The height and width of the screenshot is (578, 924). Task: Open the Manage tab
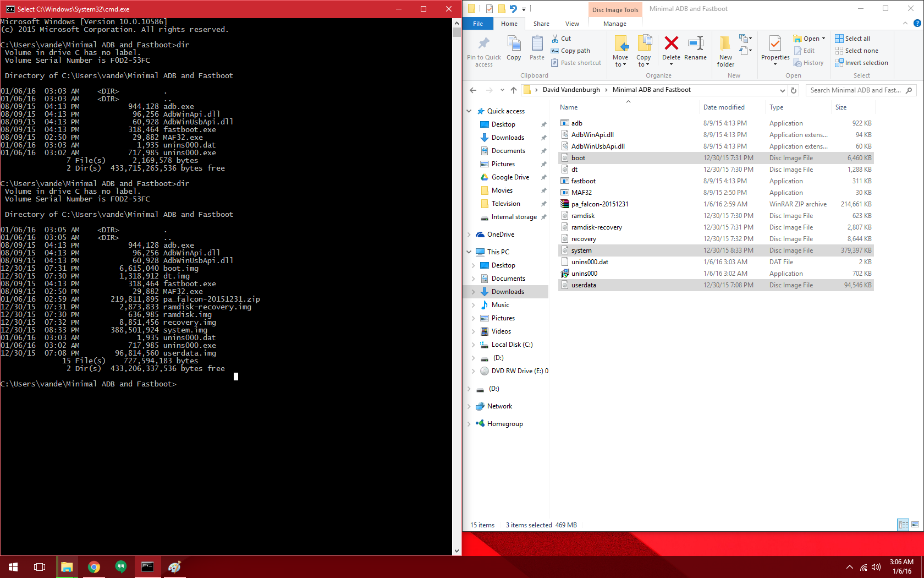click(x=615, y=24)
